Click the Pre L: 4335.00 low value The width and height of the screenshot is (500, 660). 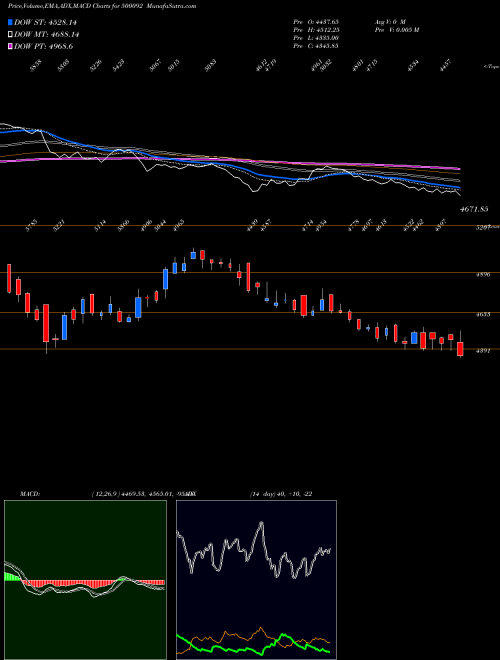(x=316, y=38)
